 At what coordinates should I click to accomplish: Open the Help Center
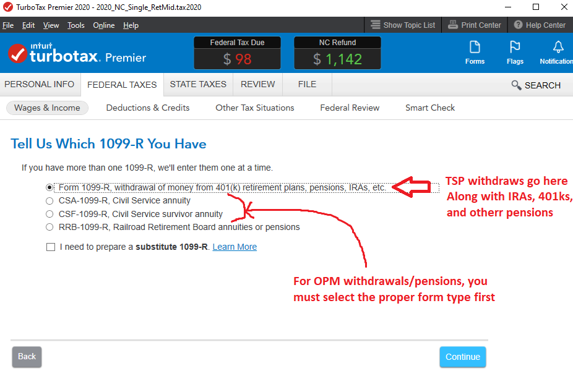pyautogui.click(x=540, y=25)
